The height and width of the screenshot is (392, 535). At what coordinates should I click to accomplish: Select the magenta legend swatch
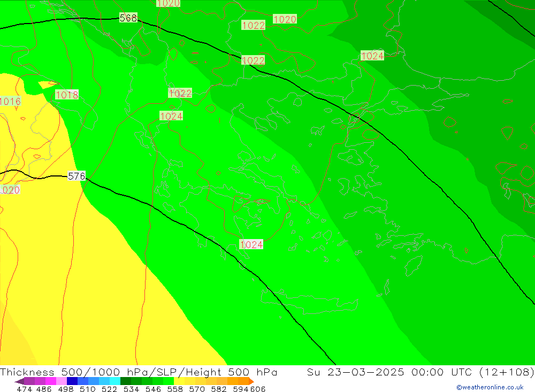[50, 381]
